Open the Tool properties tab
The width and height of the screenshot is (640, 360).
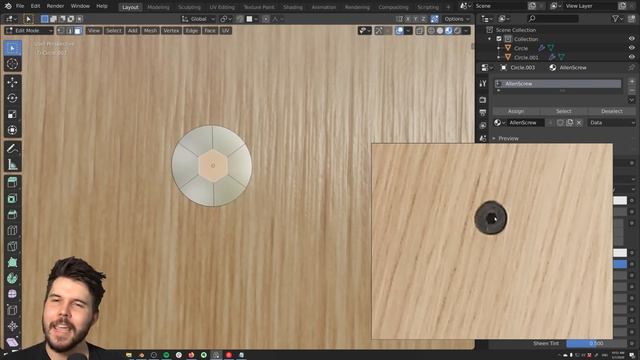click(483, 83)
